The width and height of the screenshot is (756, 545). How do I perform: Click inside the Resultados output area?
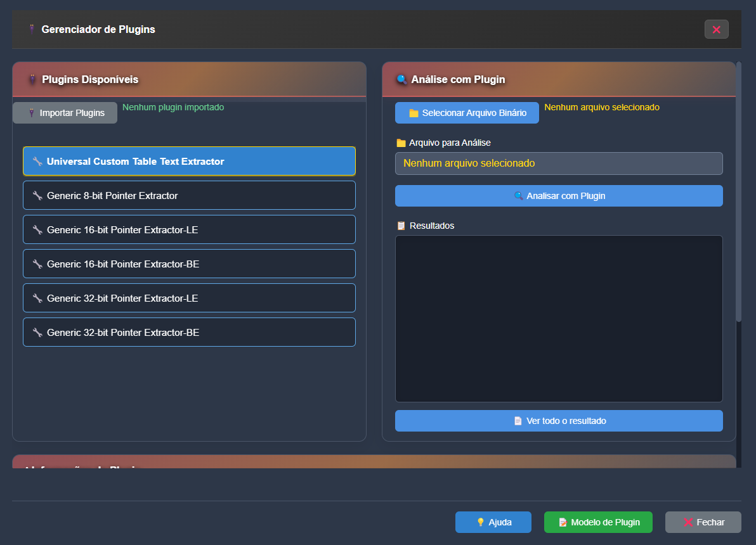coord(559,319)
